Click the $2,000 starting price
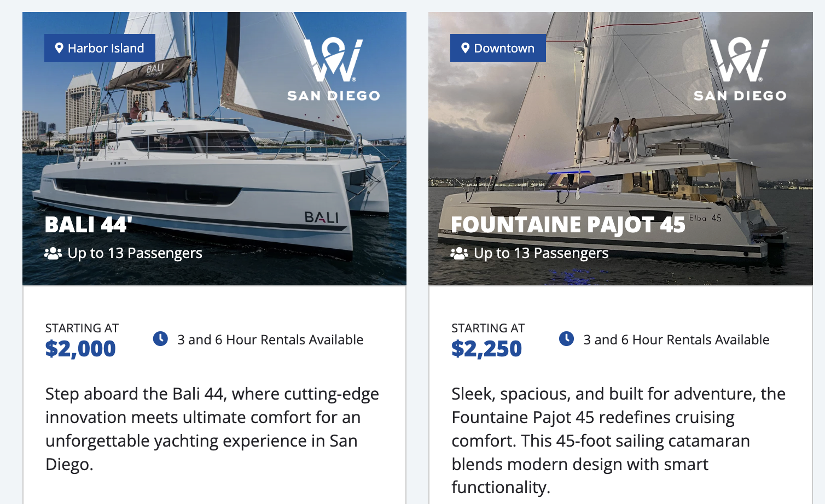The width and height of the screenshot is (825, 504). (x=80, y=349)
